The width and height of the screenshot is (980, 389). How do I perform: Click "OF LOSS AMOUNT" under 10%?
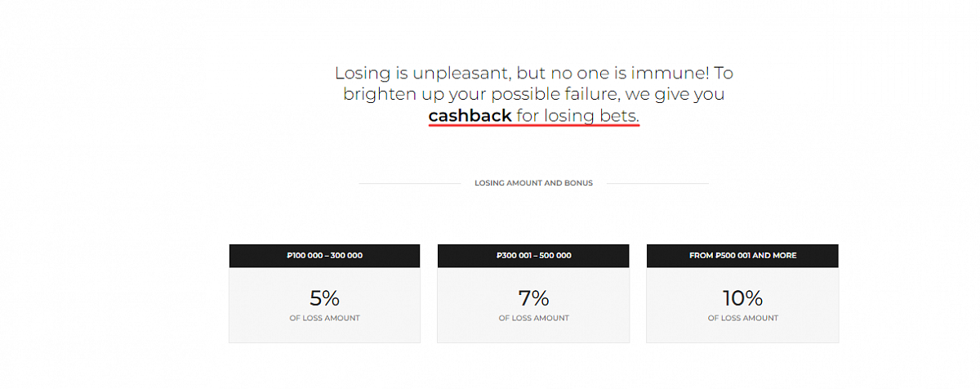pos(742,318)
